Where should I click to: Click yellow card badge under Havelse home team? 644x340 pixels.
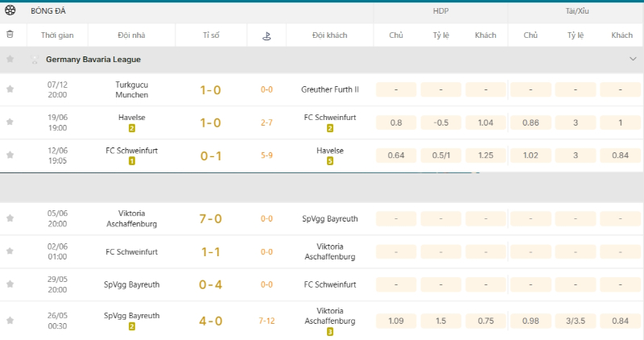coord(131,128)
